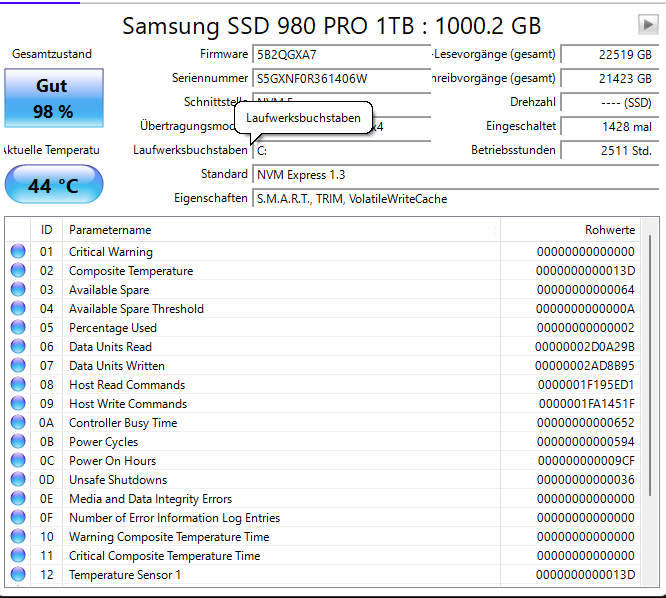The width and height of the screenshot is (666, 598).
Task: Click the power-on count 1428 mal
Action: click(x=610, y=127)
